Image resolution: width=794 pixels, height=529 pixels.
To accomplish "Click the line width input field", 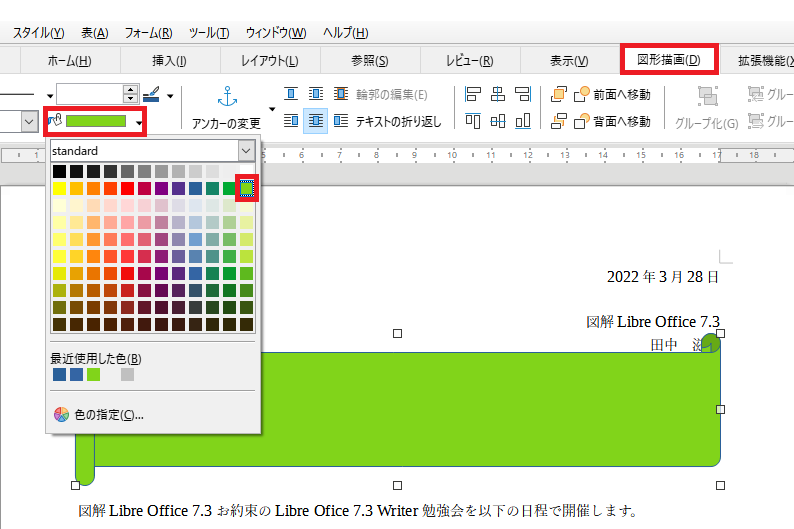I will [90, 94].
